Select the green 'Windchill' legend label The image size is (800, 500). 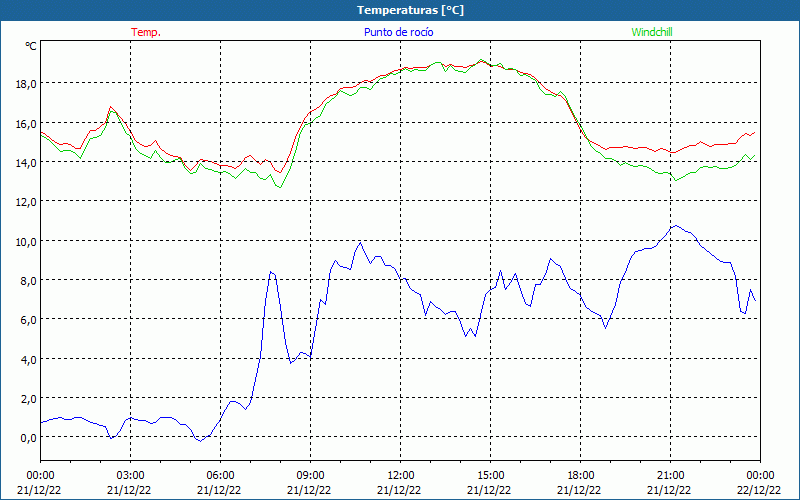(x=652, y=32)
